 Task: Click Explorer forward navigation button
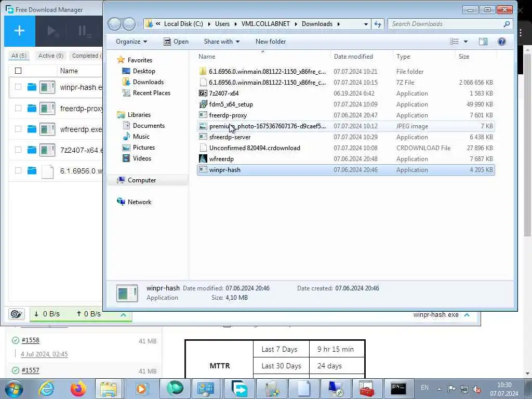[x=129, y=24]
